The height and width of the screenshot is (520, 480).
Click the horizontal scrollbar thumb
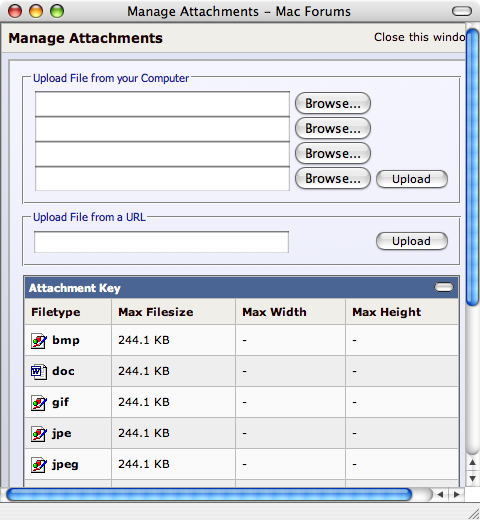point(209,494)
